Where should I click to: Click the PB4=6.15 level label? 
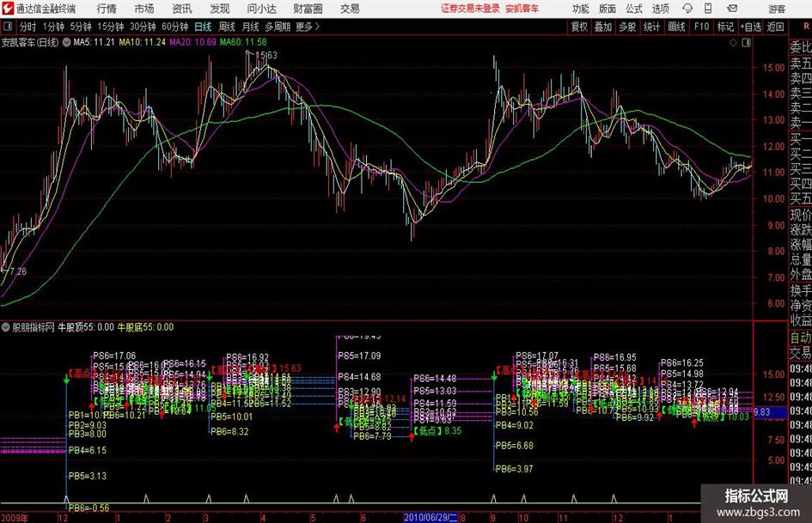click(88, 451)
